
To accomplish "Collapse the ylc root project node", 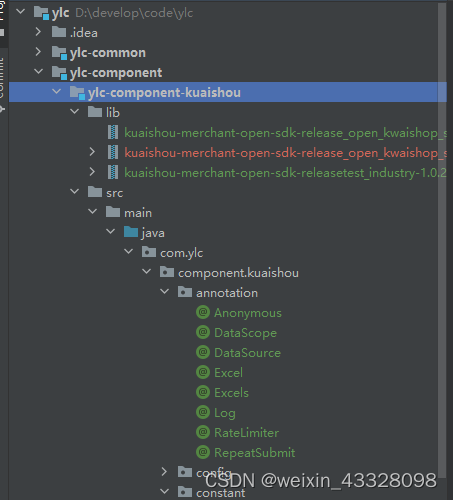I will (x=21, y=12).
